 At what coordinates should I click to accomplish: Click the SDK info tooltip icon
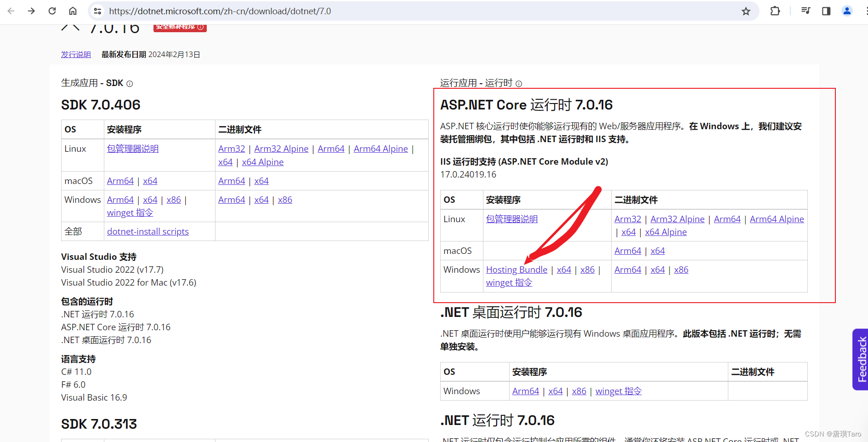[129, 83]
